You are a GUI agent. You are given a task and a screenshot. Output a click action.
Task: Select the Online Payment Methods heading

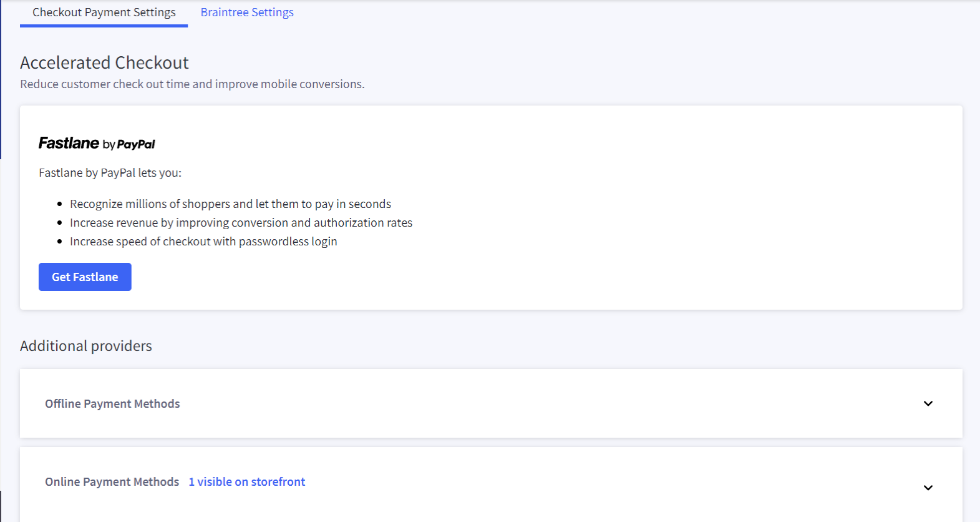point(112,481)
